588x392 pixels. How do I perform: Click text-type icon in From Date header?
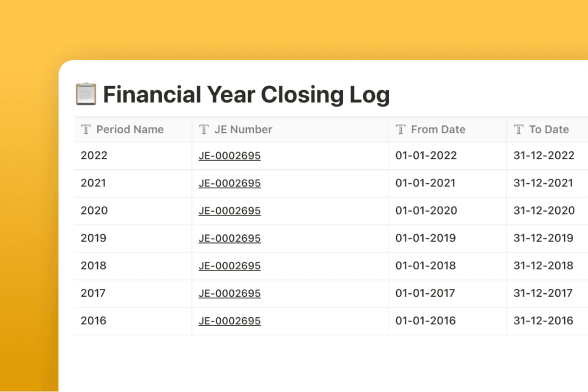point(400,129)
